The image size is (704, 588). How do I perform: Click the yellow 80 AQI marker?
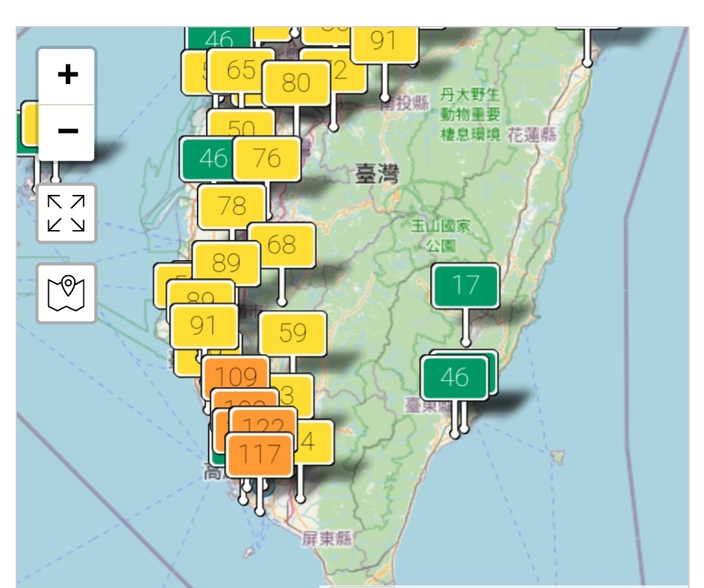tap(297, 83)
